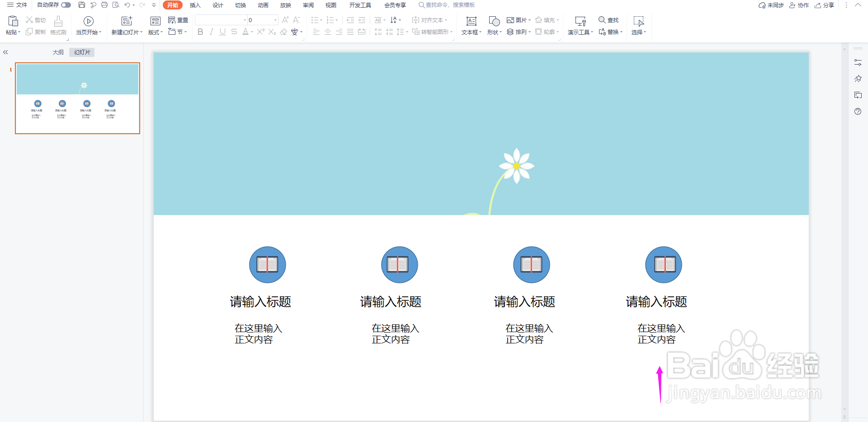Screen dimensions: 868x422
Task: Click the 格式刷 format painter icon
Action: click(58, 21)
